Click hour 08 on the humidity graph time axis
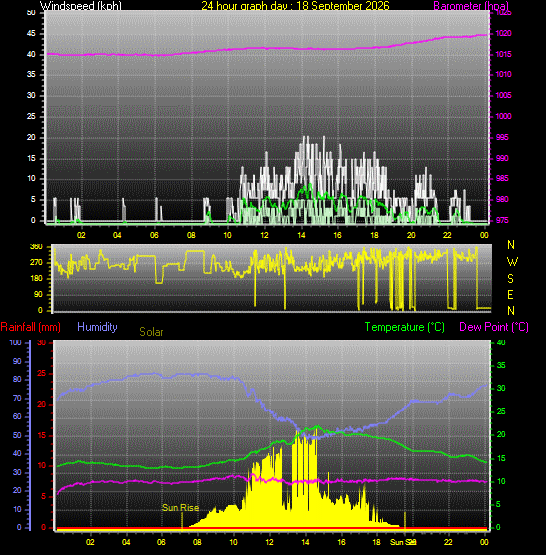546x555 pixels. click(197, 542)
